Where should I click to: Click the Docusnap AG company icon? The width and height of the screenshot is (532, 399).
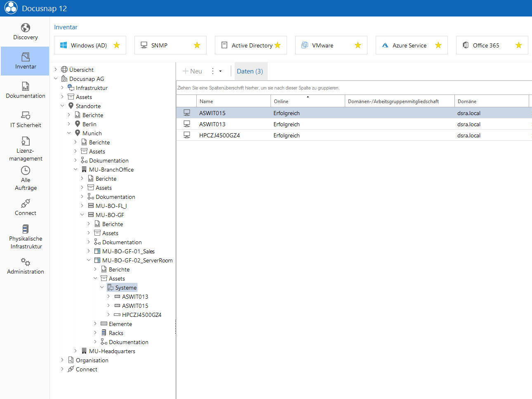click(x=64, y=79)
